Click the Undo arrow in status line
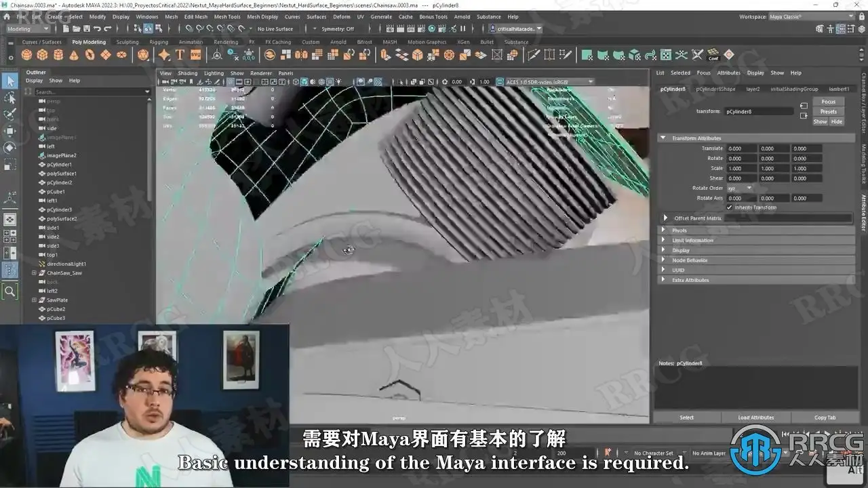 coord(97,29)
